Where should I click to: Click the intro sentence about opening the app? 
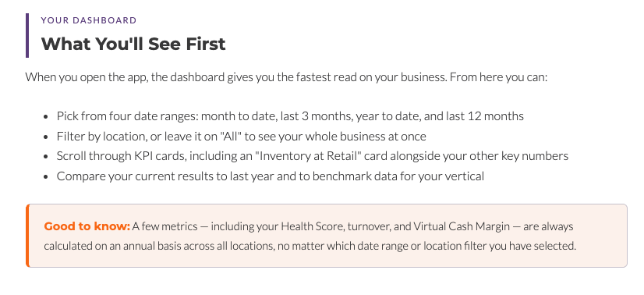[286, 76]
